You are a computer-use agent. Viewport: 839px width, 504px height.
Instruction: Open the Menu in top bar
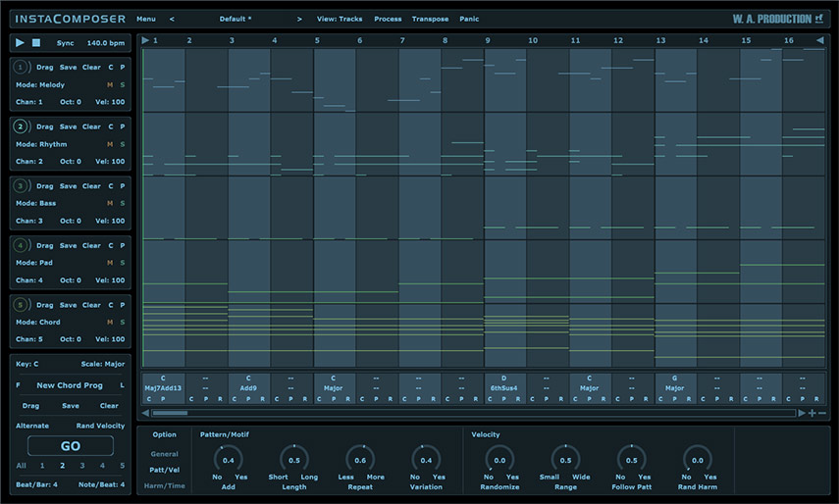145,19
